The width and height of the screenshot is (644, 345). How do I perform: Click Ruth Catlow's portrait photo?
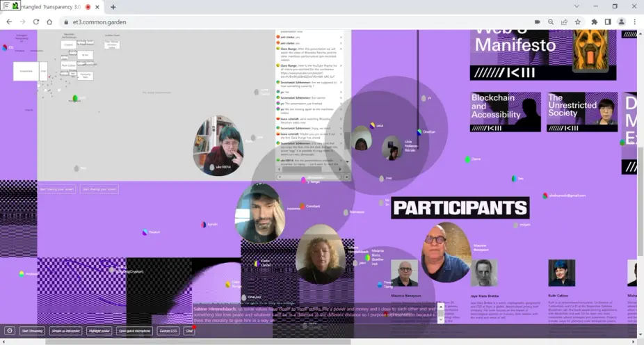[561, 273]
